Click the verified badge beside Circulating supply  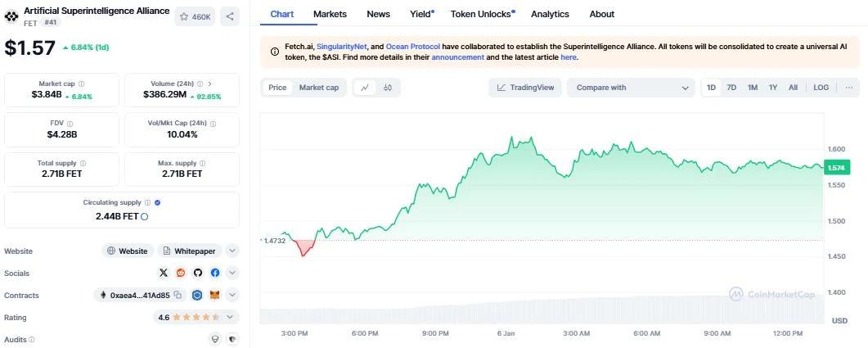[158, 203]
